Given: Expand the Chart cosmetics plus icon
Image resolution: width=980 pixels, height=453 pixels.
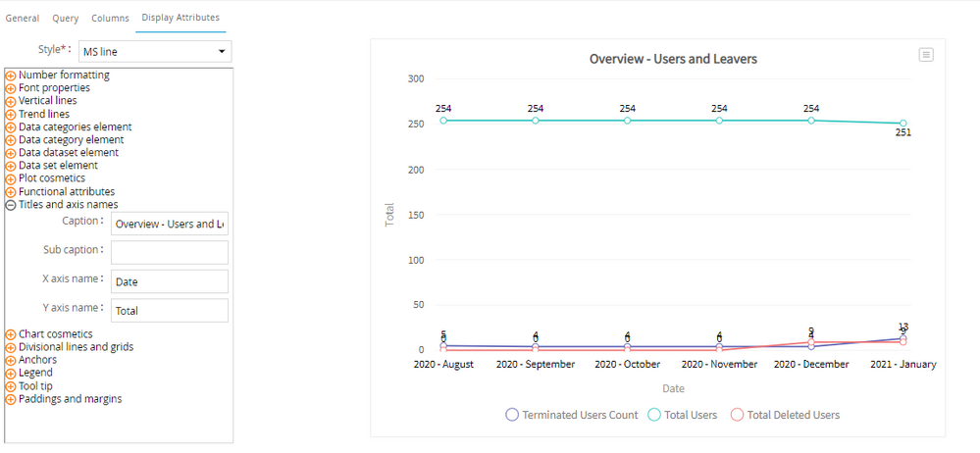Looking at the screenshot, I should (11, 334).
